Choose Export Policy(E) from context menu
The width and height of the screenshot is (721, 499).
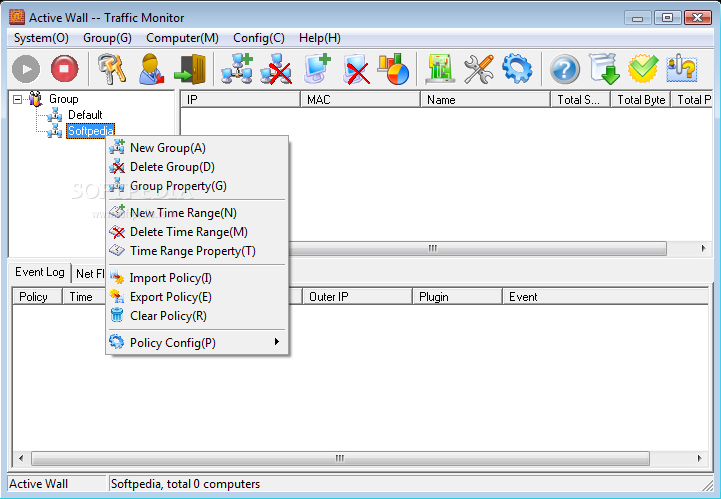(x=197, y=297)
